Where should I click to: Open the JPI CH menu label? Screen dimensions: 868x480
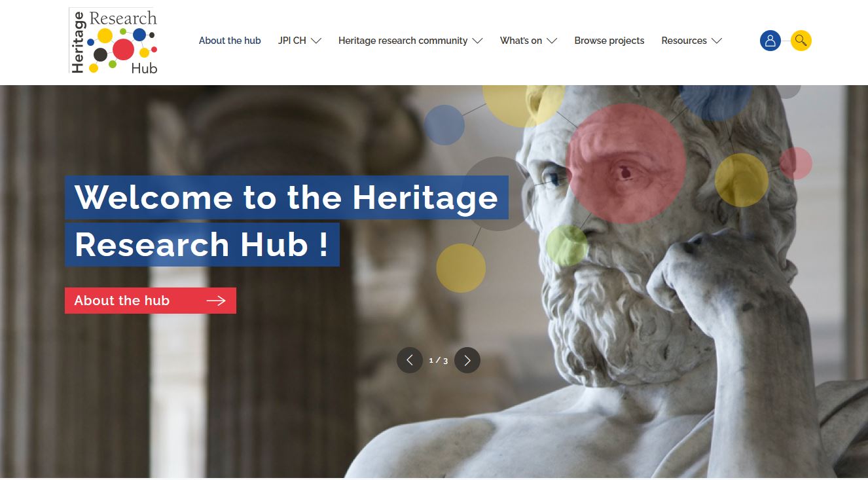pyautogui.click(x=292, y=41)
